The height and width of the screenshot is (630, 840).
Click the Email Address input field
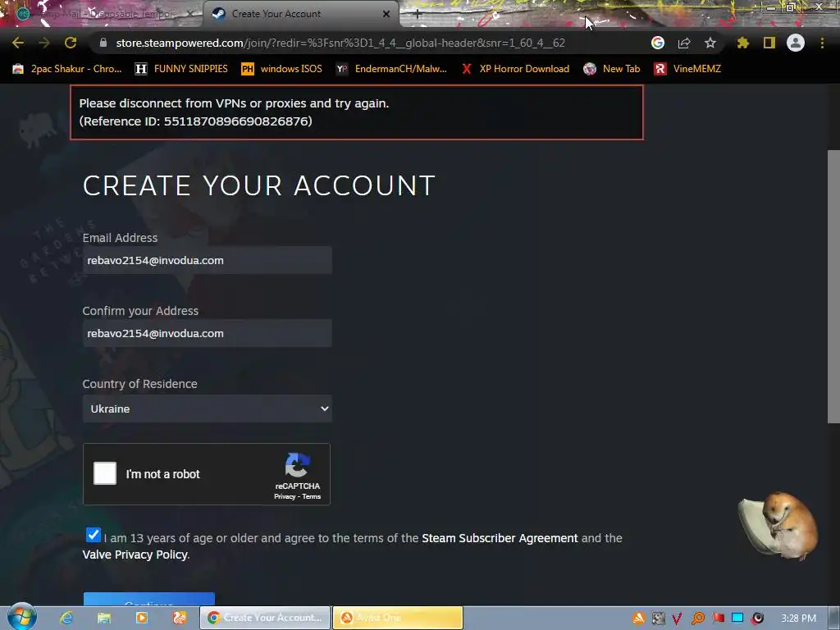click(208, 260)
